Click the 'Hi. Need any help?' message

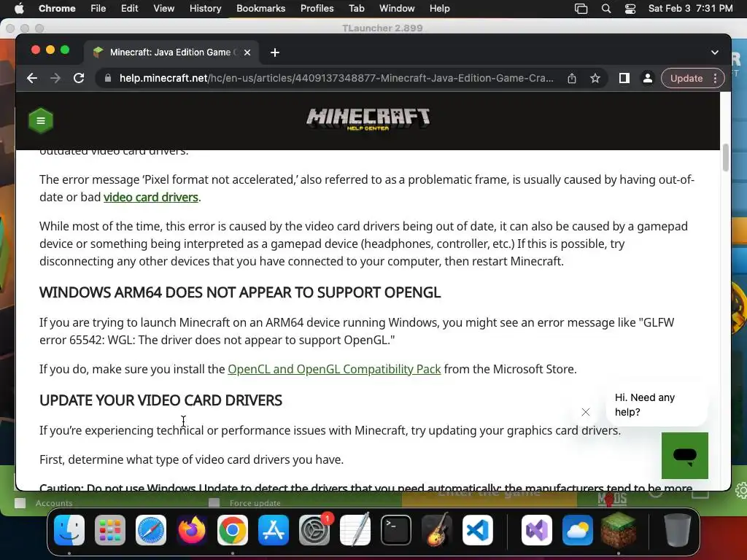[657, 405]
